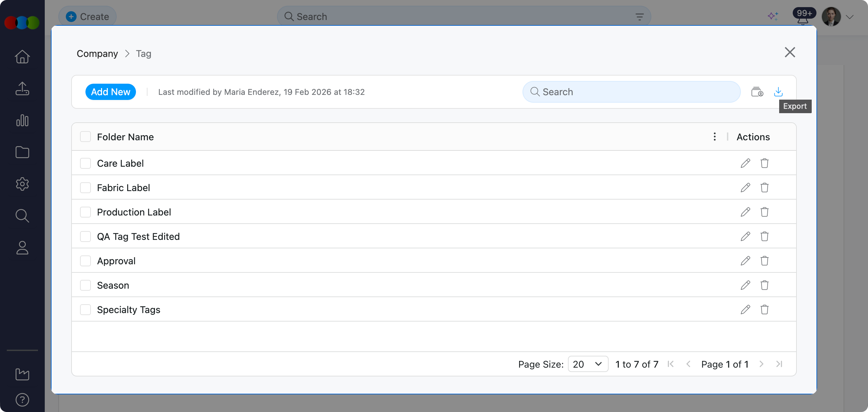Viewport: 868px width, 412px height.
Task: Click the AI sparkle icon in top bar
Action: pos(773,16)
